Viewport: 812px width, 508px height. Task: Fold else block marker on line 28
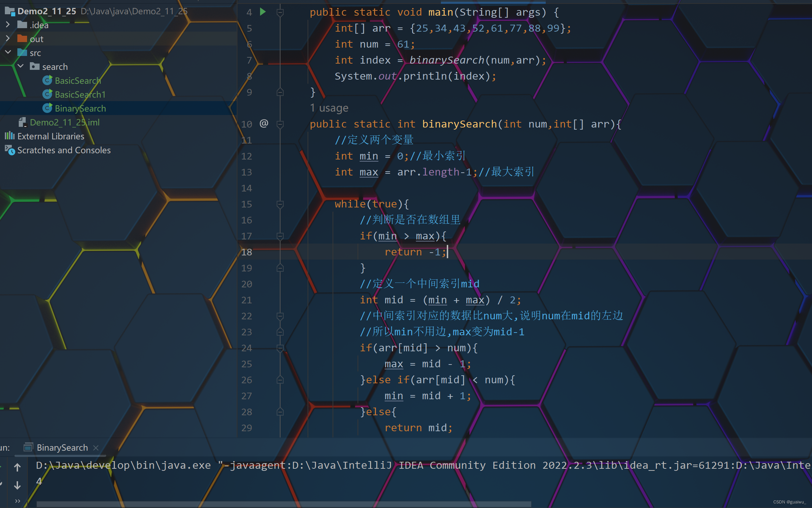280,412
